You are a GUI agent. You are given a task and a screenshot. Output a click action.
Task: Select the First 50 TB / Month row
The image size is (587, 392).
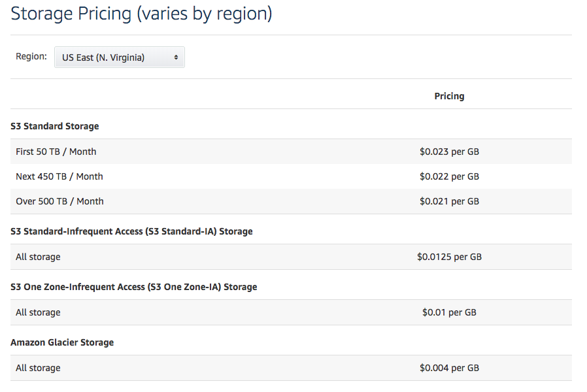(56, 152)
